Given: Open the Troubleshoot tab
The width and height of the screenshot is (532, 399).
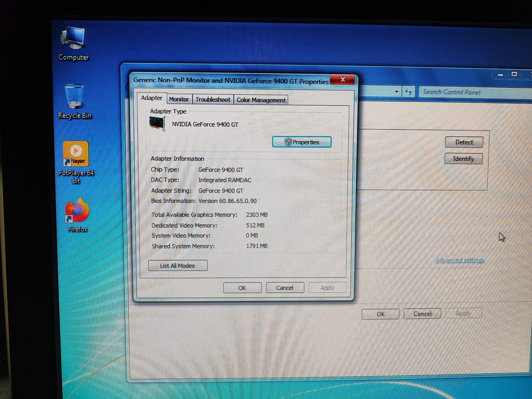Looking at the screenshot, I should coord(213,100).
